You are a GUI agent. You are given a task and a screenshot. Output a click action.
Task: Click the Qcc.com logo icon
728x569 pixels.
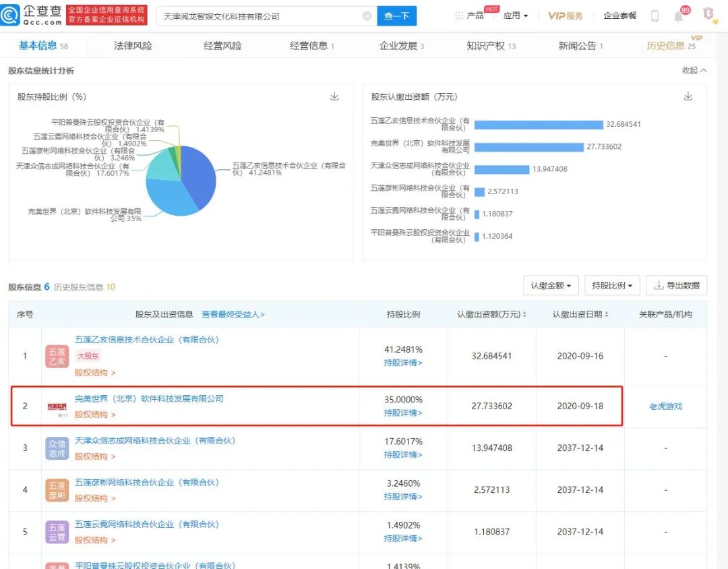tap(9, 15)
